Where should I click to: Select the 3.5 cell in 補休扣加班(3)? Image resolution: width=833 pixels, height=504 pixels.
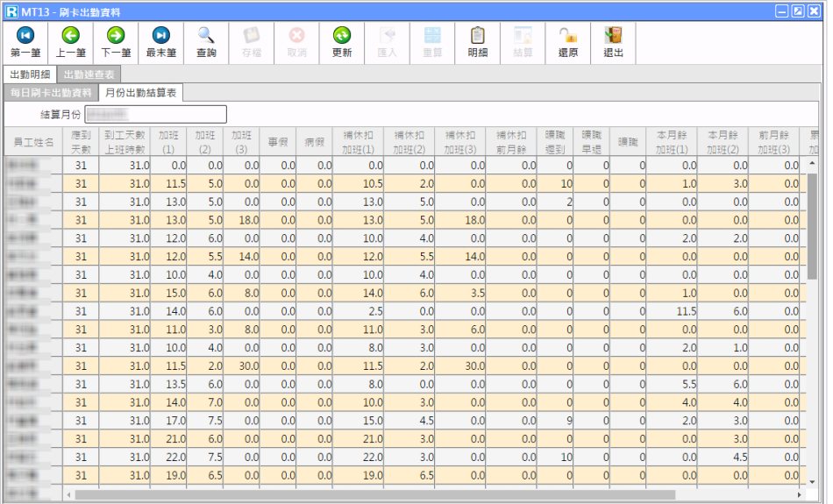460,293
